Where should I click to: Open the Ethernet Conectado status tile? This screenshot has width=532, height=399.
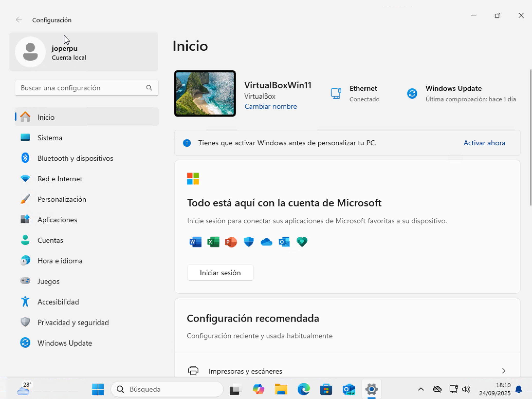pyautogui.click(x=355, y=93)
